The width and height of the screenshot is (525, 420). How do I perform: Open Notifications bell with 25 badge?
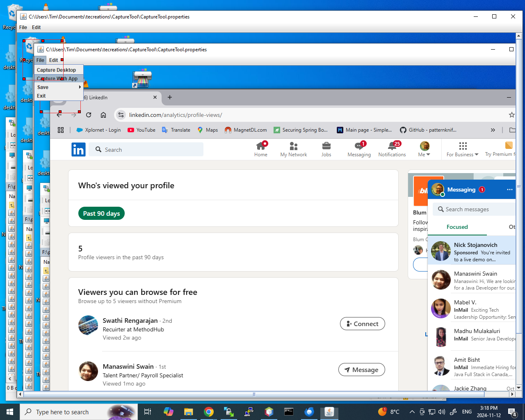392,149
